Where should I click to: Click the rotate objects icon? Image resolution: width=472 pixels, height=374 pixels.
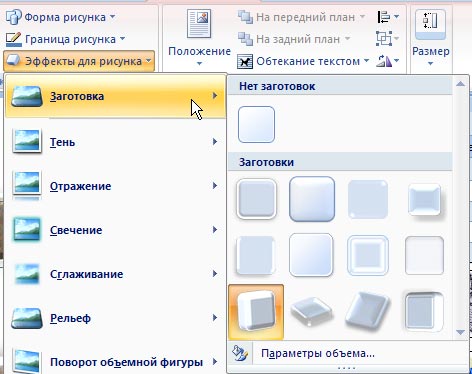tap(387, 61)
